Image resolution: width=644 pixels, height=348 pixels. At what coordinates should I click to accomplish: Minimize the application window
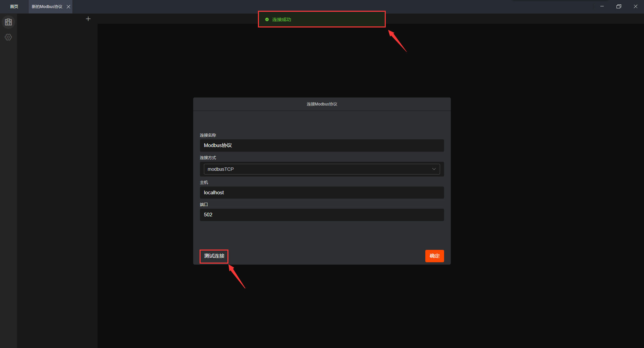(602, 6)
